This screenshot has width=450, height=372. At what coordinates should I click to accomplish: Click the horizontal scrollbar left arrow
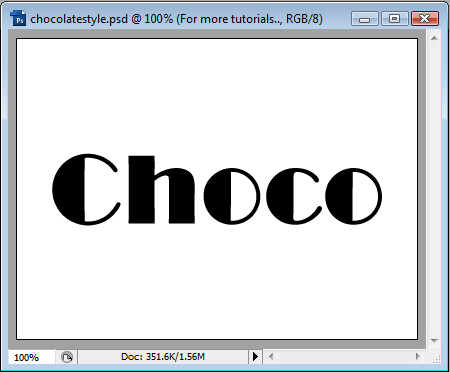point(271,357)
